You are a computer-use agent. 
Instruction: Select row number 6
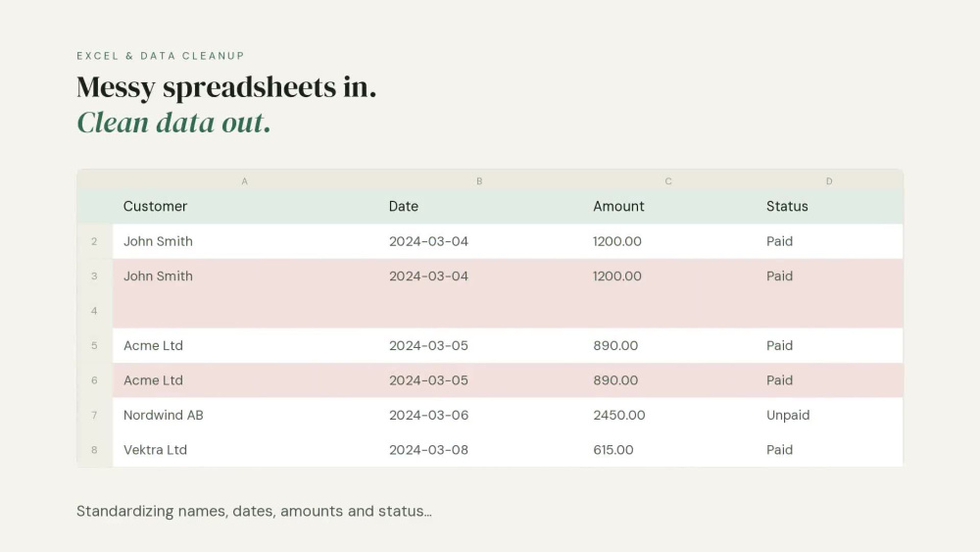coord(94,380)
